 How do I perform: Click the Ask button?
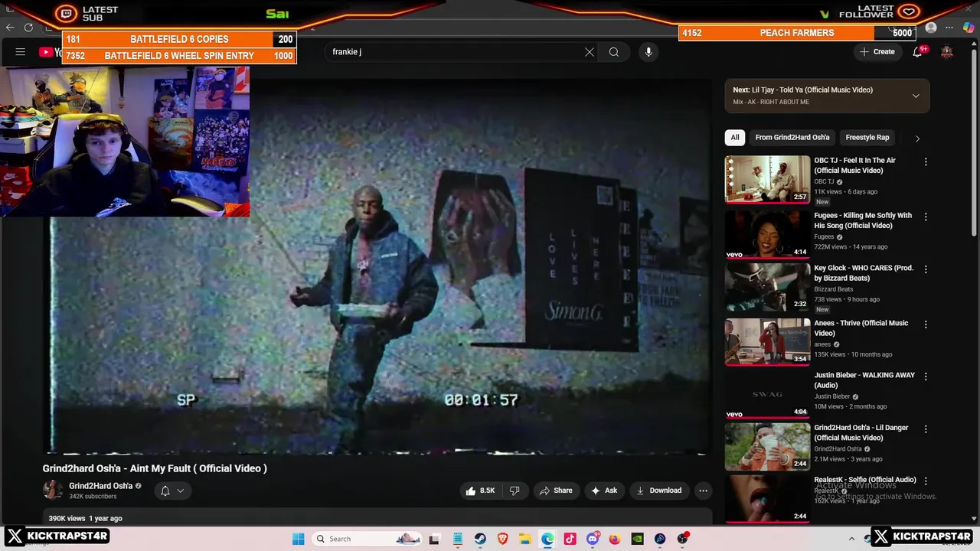click(x=604, y=491)
